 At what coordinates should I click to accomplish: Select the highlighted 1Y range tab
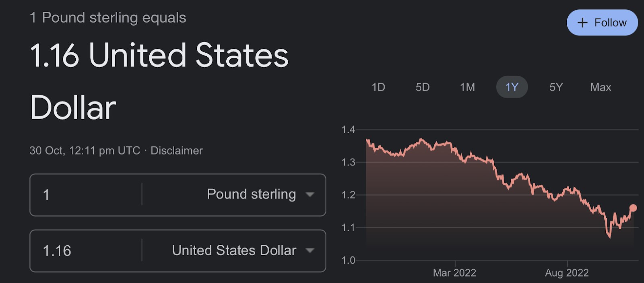point(512,87)
